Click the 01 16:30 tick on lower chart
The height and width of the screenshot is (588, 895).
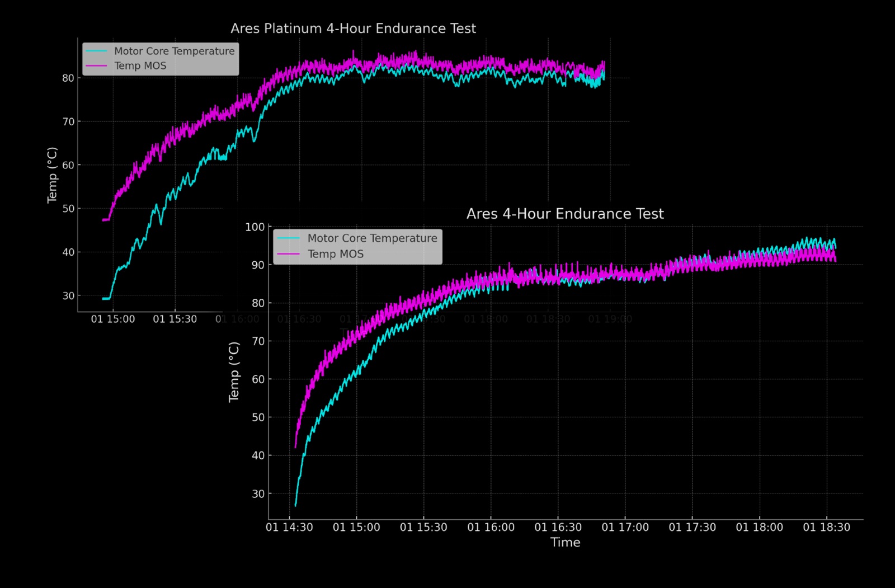coord(558,528)
